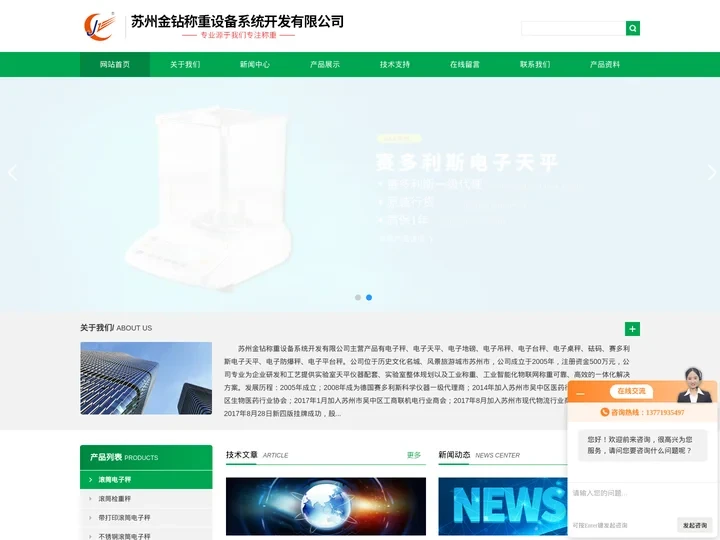The height and width of the screenshot is (540, 720).
Task: Click the 发起咨询 button in chat
Action: [x=694, y=525]
